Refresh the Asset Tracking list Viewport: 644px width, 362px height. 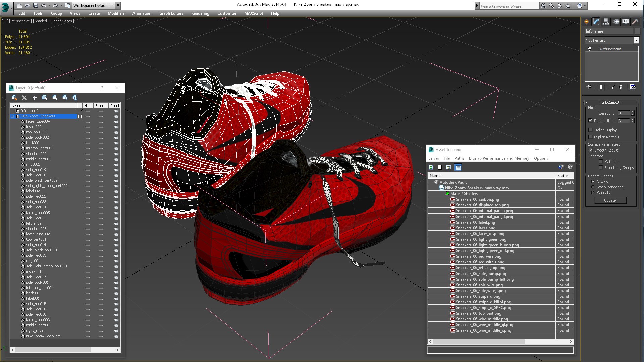click(431, 167)
